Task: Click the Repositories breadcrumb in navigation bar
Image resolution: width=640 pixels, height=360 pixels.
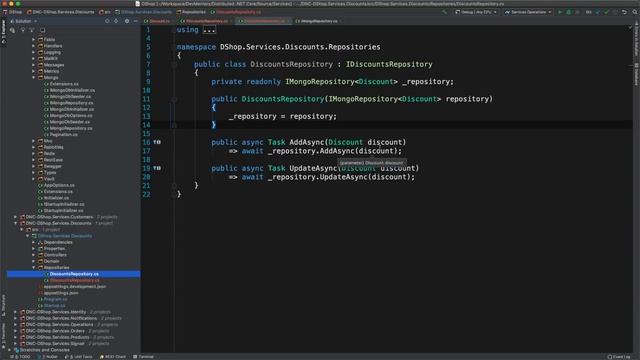Action: (x=191, y=12)
